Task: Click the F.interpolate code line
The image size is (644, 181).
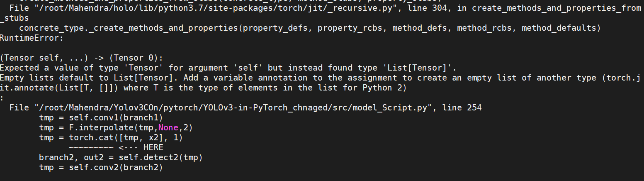Action: pos(116,127)
